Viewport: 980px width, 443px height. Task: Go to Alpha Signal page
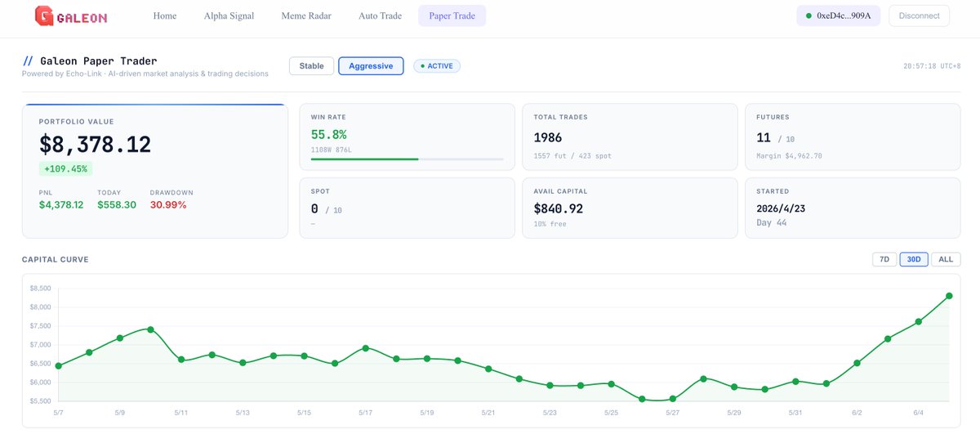(x=229, y=16)
